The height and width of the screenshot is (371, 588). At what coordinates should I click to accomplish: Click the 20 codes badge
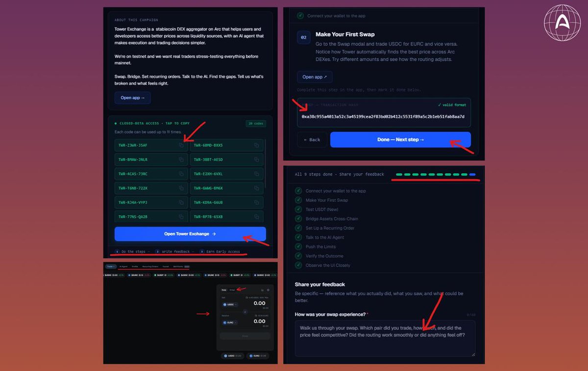point(255,124)
